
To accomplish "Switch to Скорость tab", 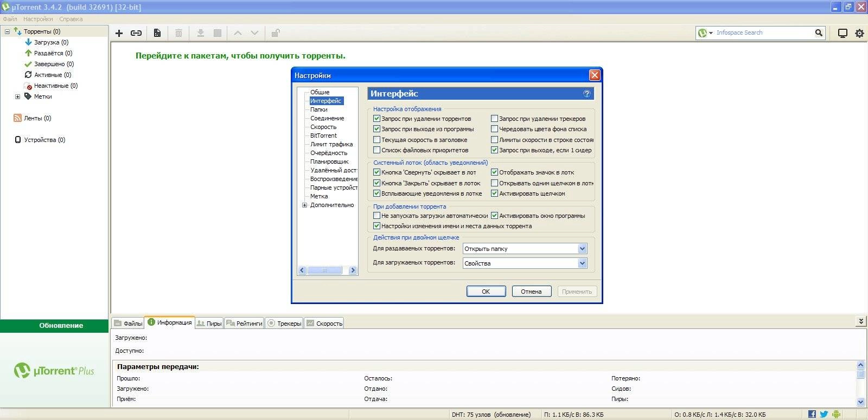I will 324,324.
